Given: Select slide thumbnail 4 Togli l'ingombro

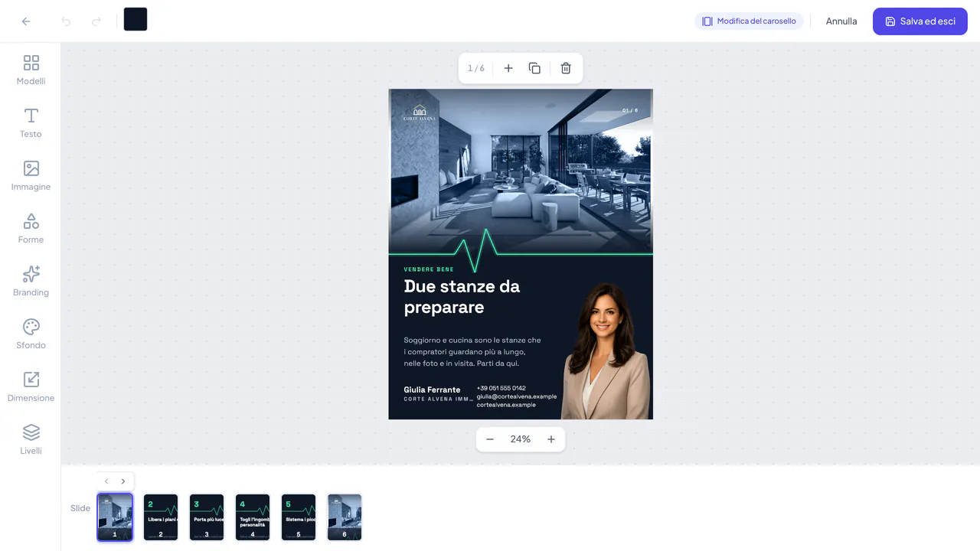Looking at the screenshot, I should point(253,517).
